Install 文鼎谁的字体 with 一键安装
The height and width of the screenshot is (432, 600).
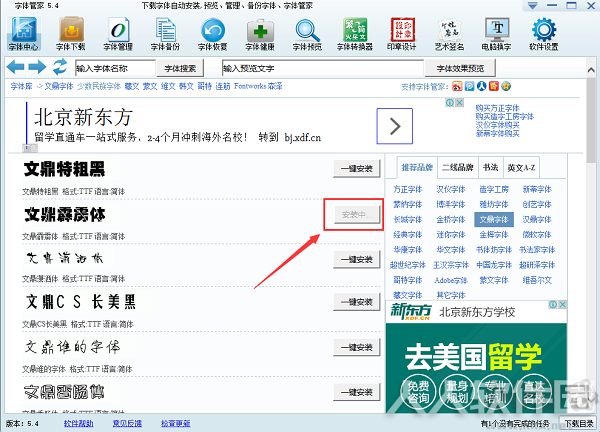[357, 347]
